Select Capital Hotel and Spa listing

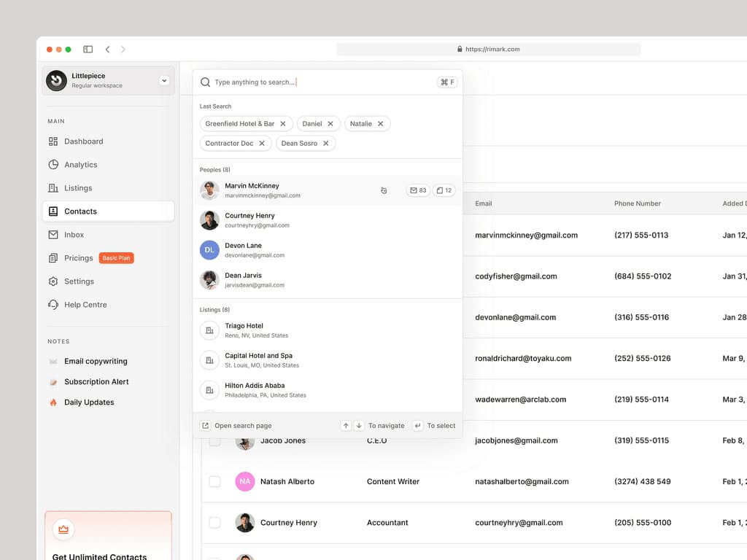click(328, 360)
